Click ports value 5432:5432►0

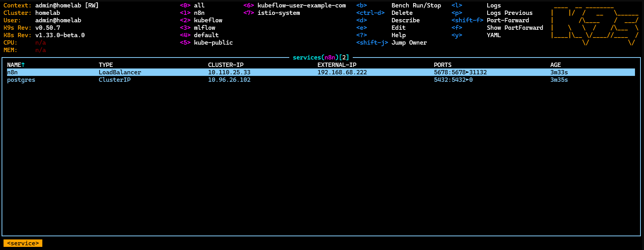point(454,80)
